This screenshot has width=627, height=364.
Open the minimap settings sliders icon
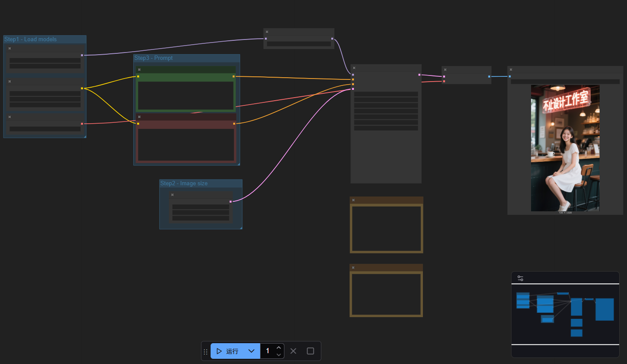point(520,279)
